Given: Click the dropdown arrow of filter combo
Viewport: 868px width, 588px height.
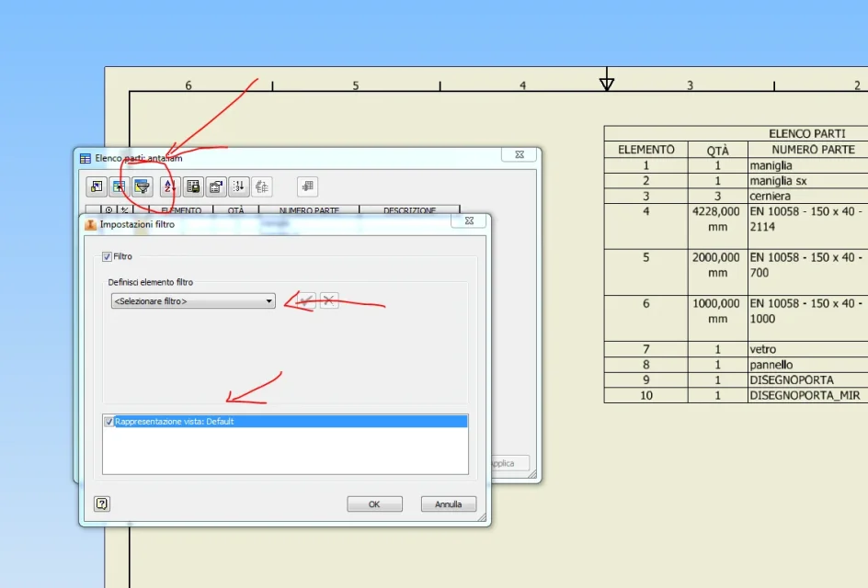Looking at the screenshot, I should [x=269, y=301].
